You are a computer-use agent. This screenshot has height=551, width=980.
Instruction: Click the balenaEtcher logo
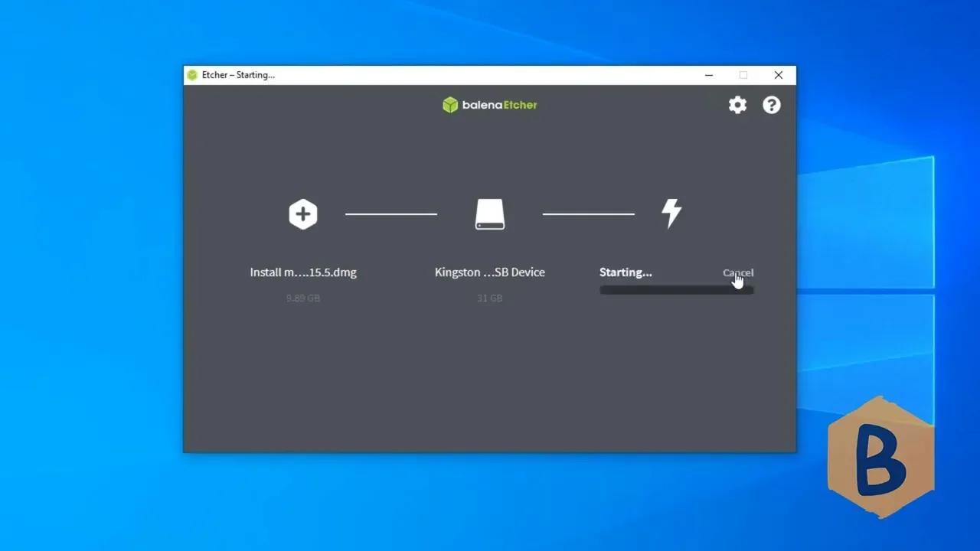point(490,105)
